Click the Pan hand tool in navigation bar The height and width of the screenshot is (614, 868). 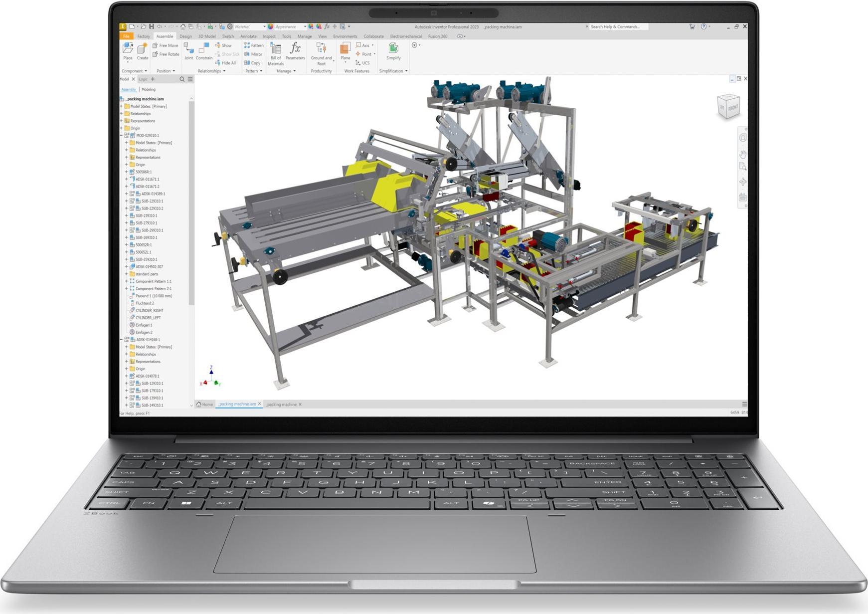[x=743, y=154]
